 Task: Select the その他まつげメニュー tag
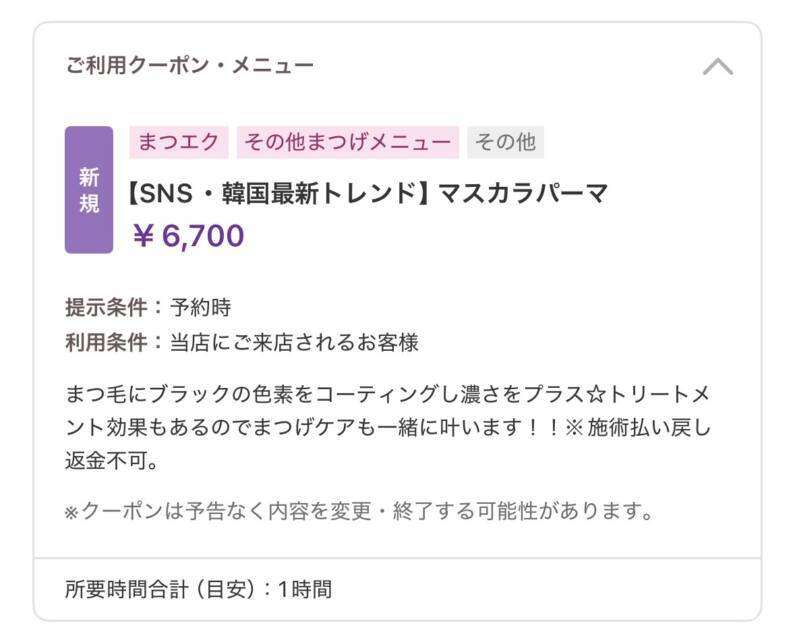tap(347, 142)
